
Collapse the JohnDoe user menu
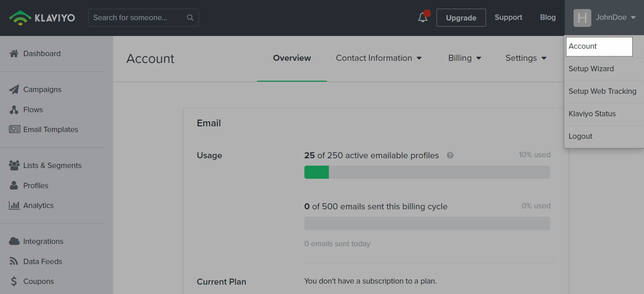[x=604, y=18]
